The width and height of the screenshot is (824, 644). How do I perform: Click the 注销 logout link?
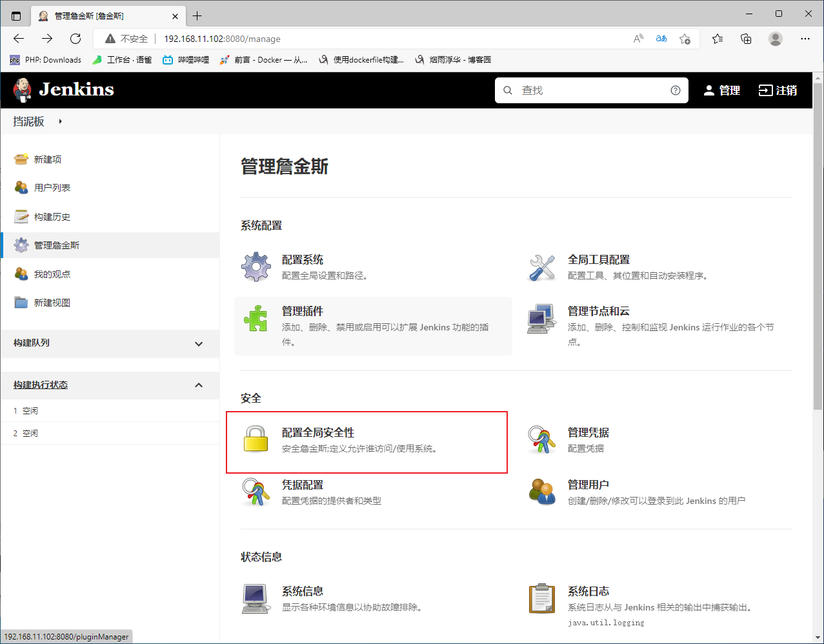778,90
